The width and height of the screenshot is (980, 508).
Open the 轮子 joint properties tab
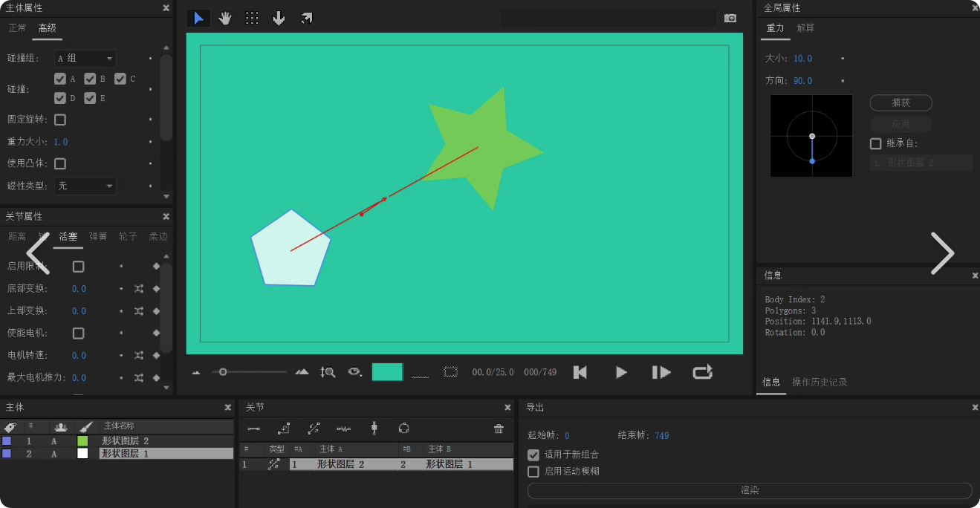128,236
